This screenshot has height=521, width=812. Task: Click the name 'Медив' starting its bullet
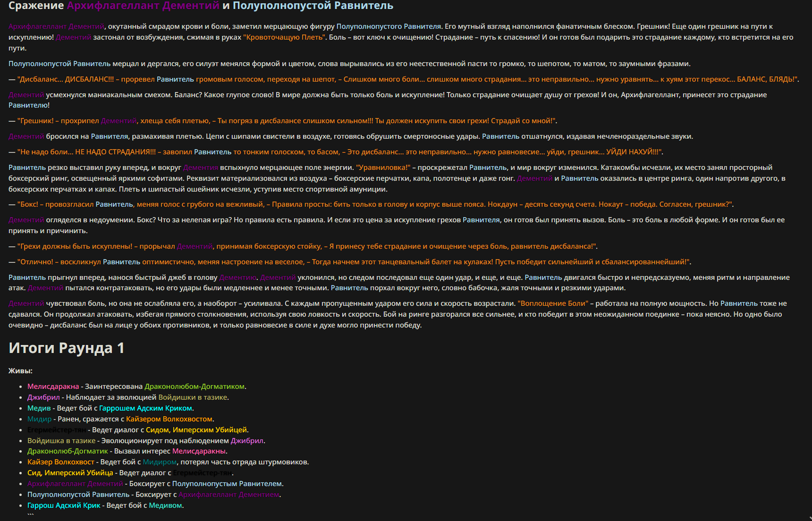coord(39,408)
